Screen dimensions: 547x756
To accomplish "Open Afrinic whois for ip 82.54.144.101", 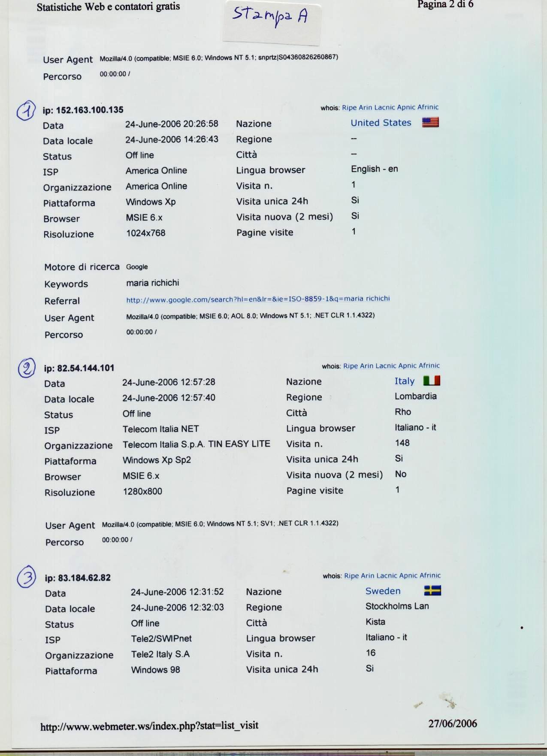I will (x=429, y=366).
